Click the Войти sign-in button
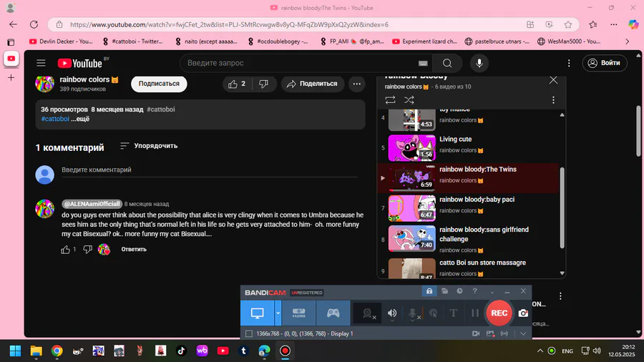 coord(605,63)
